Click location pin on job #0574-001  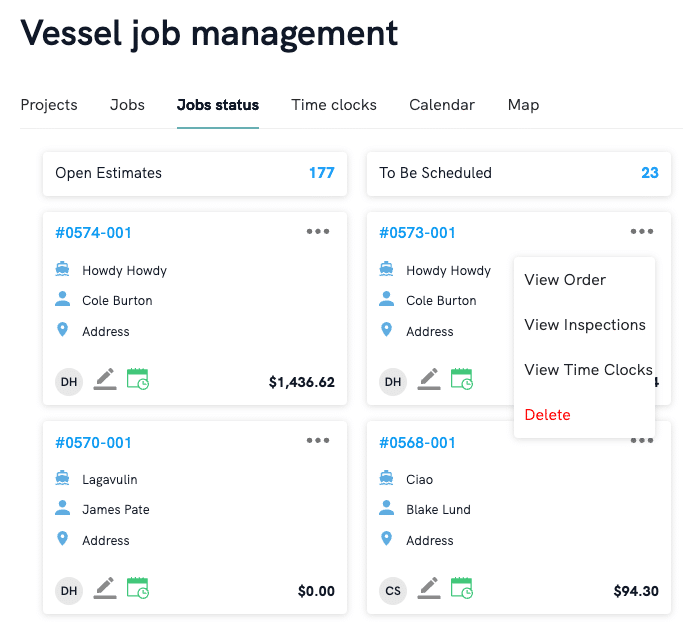tap(62, 330)
